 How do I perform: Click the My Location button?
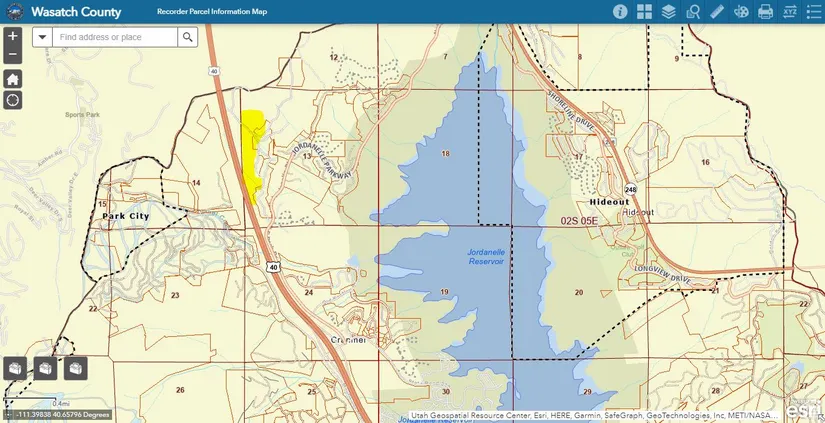(12, 99)
